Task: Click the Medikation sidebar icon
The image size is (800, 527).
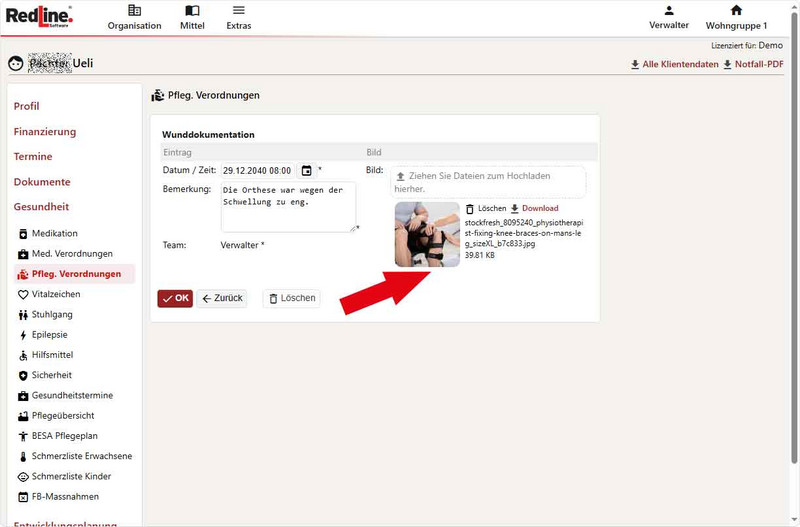Action: coord(23,233)
